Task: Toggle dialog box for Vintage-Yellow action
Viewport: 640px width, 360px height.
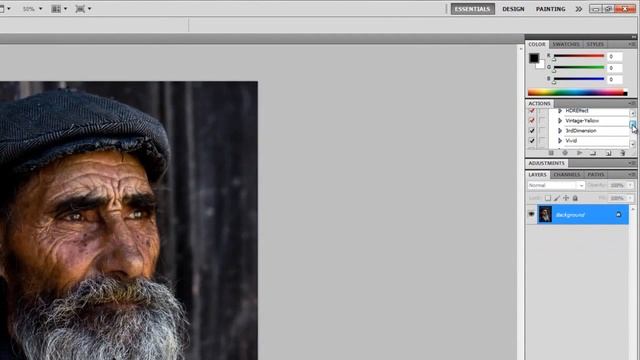Action: coord(542,121)
